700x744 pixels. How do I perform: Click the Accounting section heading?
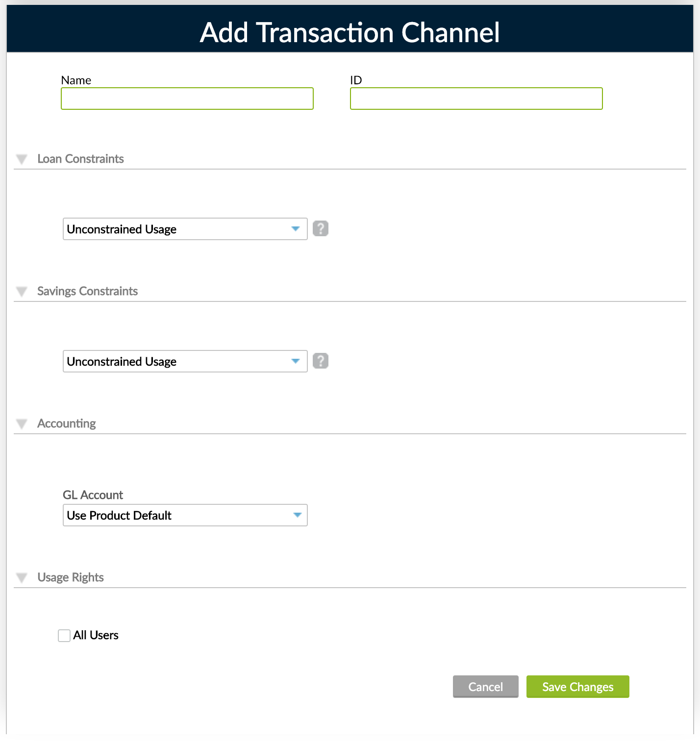[x=67, y=423]
